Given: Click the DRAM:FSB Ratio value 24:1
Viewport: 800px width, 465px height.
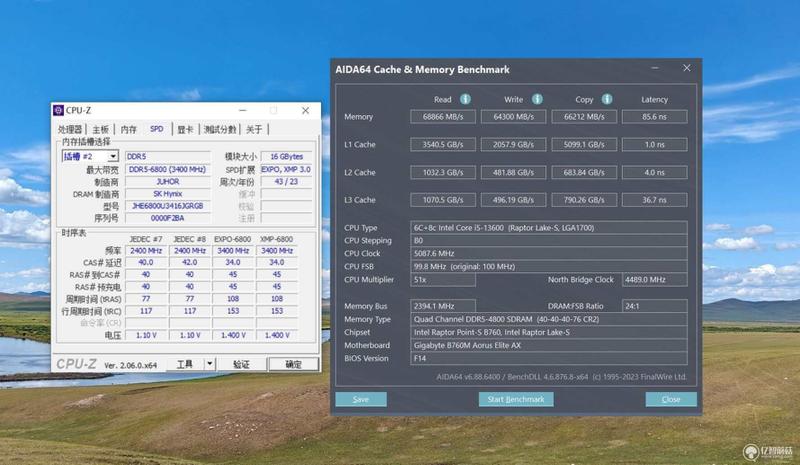Looking at the screenshot, I should pyautogui.click(x=654, y=306).
